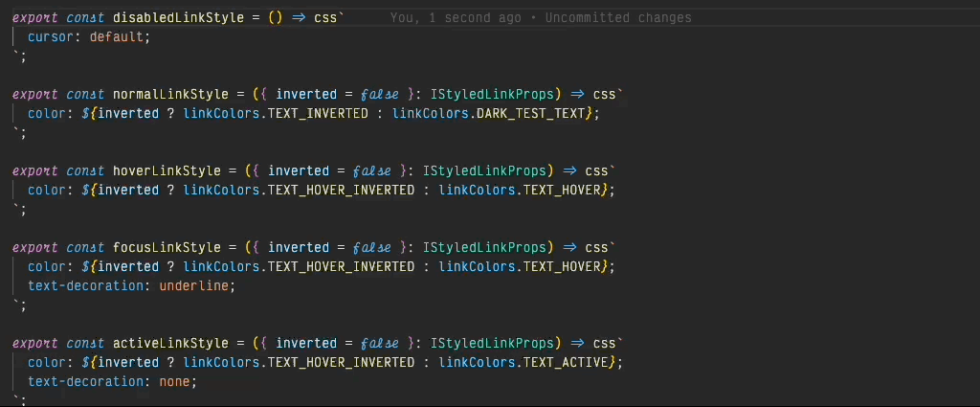This screenshot has width=980, height=407.
Task: Click 'css' on the disabledLinkStyle line
Action: pos(325,17)
